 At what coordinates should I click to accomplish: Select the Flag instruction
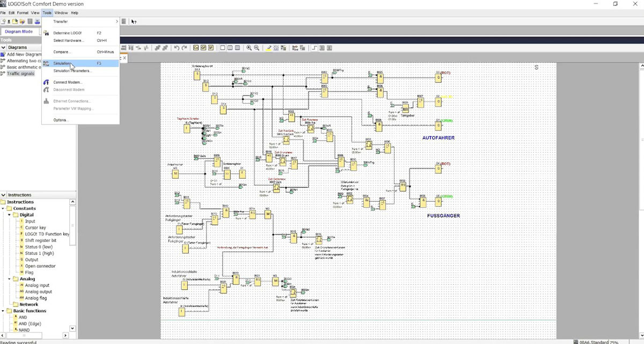click(x=30, y=273)
